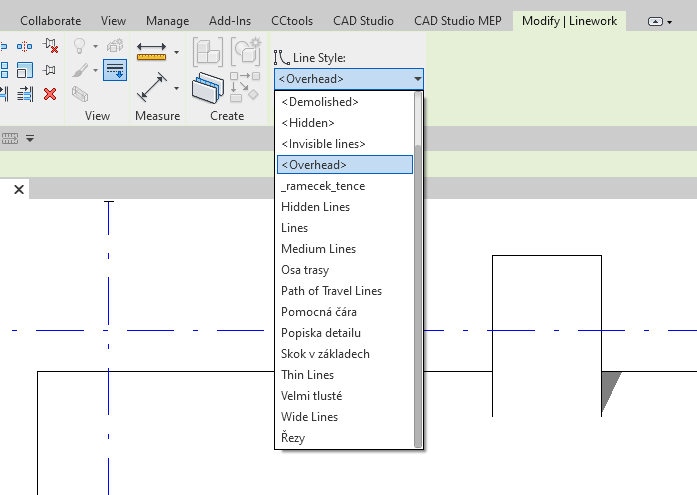Viewport: 697px width, 495px height.
Task: Close the view tab with X button
Action: (18, 190)
